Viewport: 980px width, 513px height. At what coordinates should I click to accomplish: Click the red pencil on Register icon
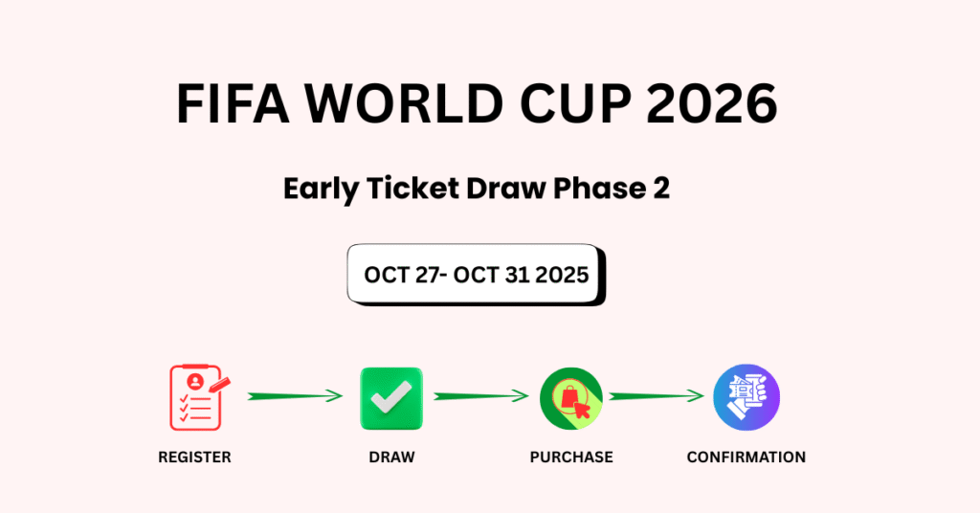[x=220, y=383]
